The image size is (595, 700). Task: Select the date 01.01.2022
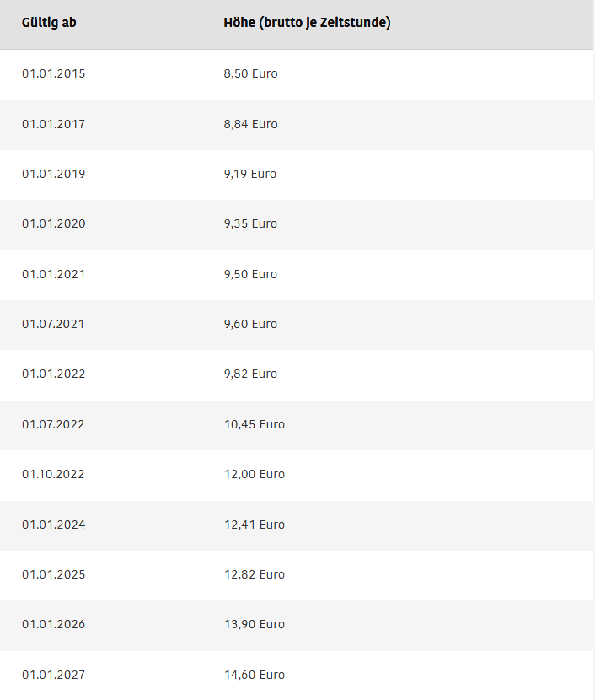[x=54, y=374]
